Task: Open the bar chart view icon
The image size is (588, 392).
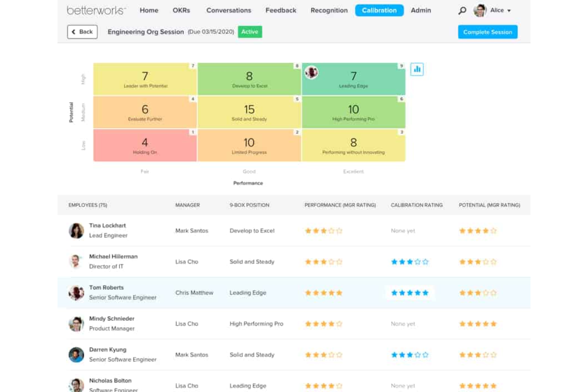Action: coord(417,69)
